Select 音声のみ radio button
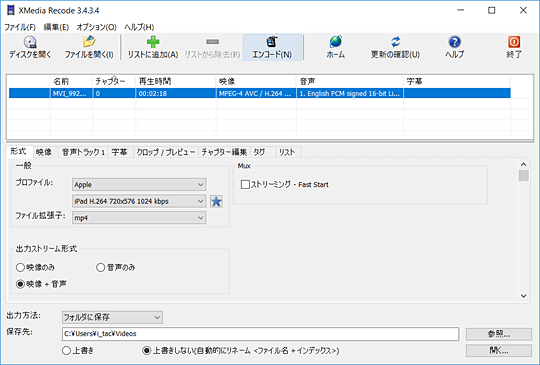Viewport: 540px width, 365px height. click(x=101, y=268)
